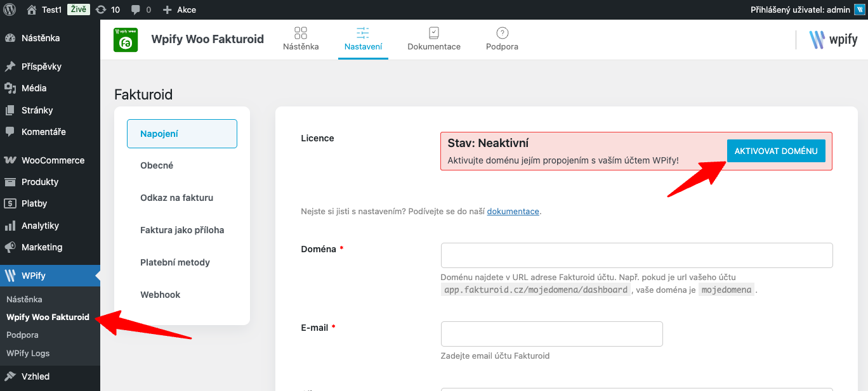Follow the dokumentace link

513,211
